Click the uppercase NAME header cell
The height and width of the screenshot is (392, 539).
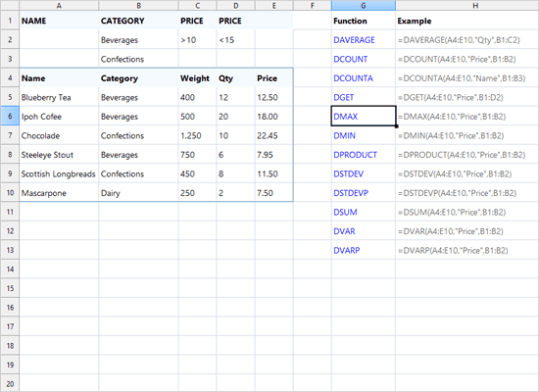(x=59, y=21)
